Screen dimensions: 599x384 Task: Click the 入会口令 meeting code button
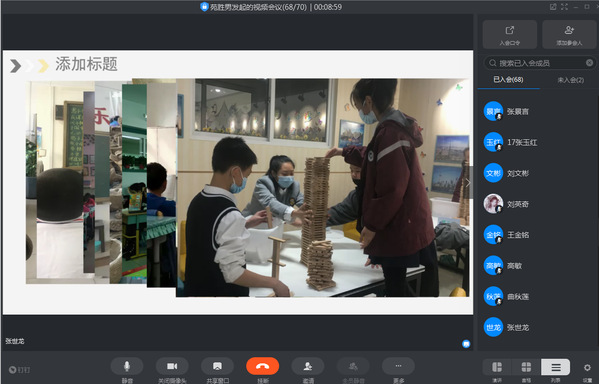click(x=510, y=35)
